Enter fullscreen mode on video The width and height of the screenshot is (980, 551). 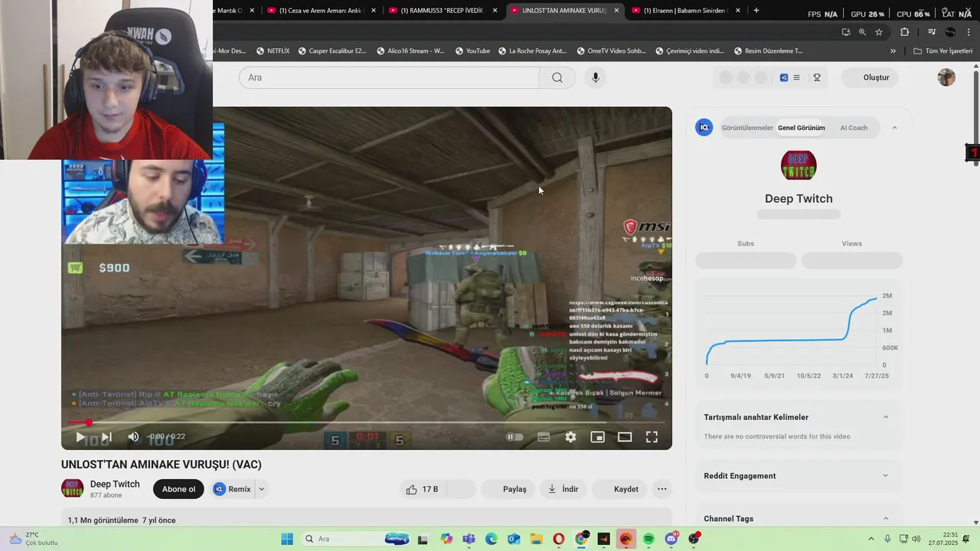[652, 437]
